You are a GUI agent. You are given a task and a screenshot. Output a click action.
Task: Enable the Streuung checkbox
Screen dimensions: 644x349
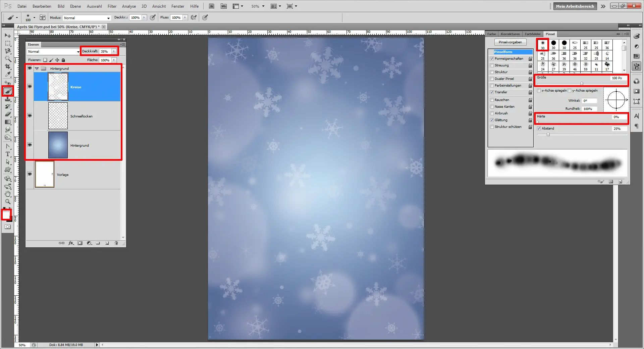coord(492,65)
